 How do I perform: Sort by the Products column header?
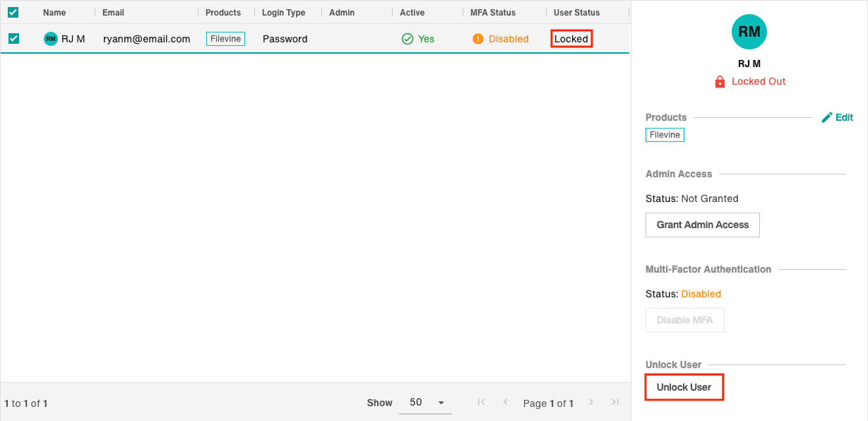223,13
